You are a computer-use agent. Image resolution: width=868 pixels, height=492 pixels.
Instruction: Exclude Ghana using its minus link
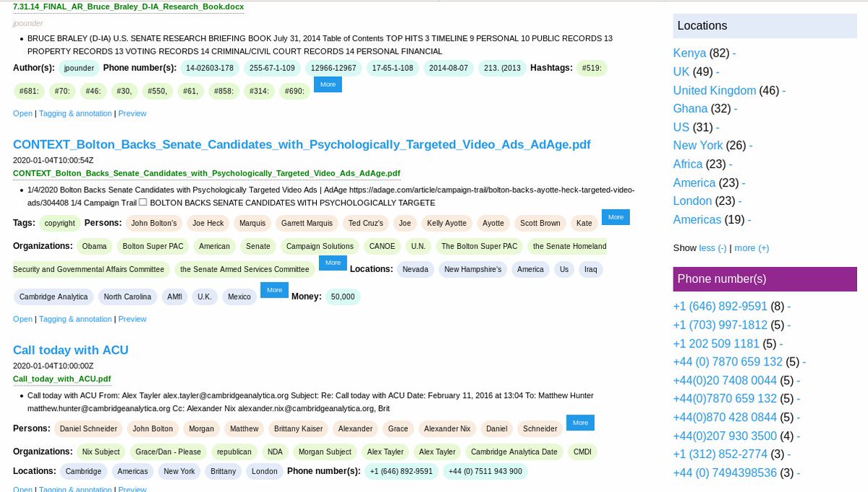click(736, 109)
